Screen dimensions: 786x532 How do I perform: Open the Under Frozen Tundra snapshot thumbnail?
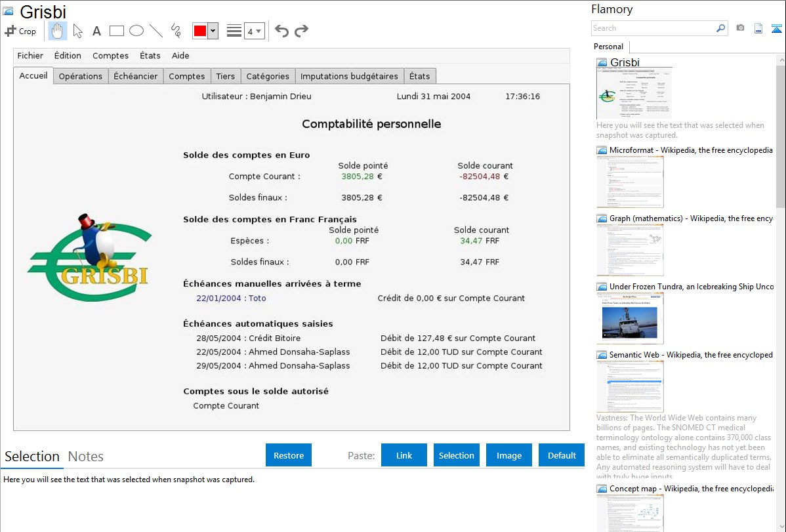coord(630,317)
